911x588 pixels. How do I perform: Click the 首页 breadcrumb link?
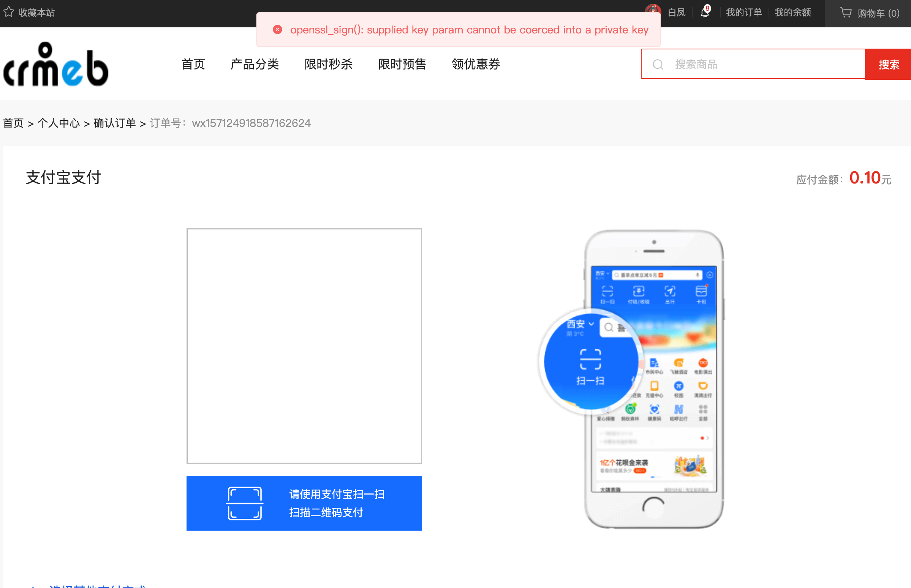tap(13, 123)
